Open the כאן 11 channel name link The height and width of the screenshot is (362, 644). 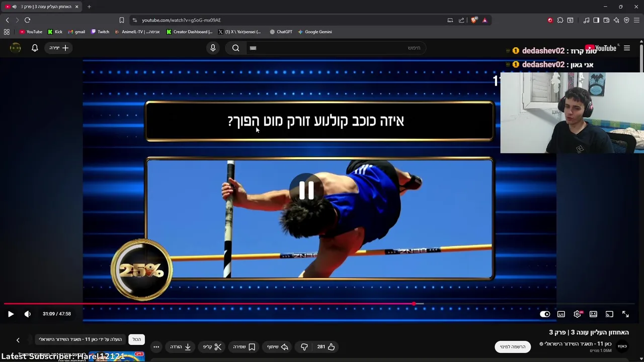click(578, 344)
